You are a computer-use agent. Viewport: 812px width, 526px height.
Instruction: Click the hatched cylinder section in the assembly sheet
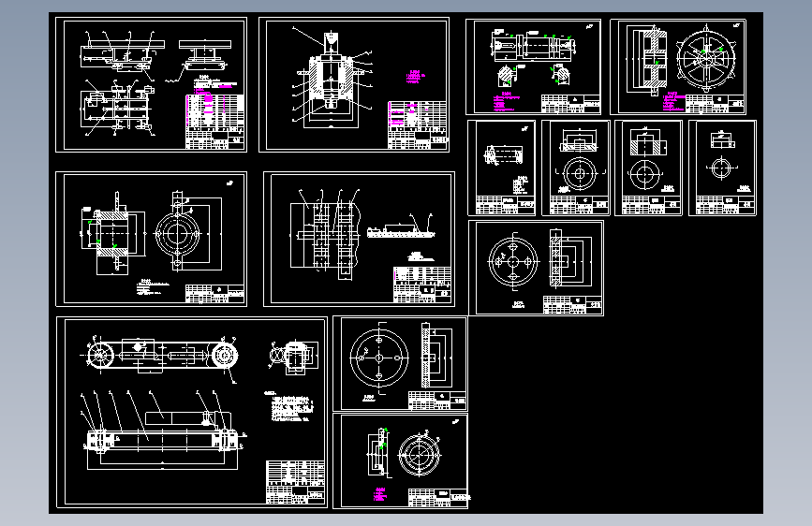tap(331, 78)
